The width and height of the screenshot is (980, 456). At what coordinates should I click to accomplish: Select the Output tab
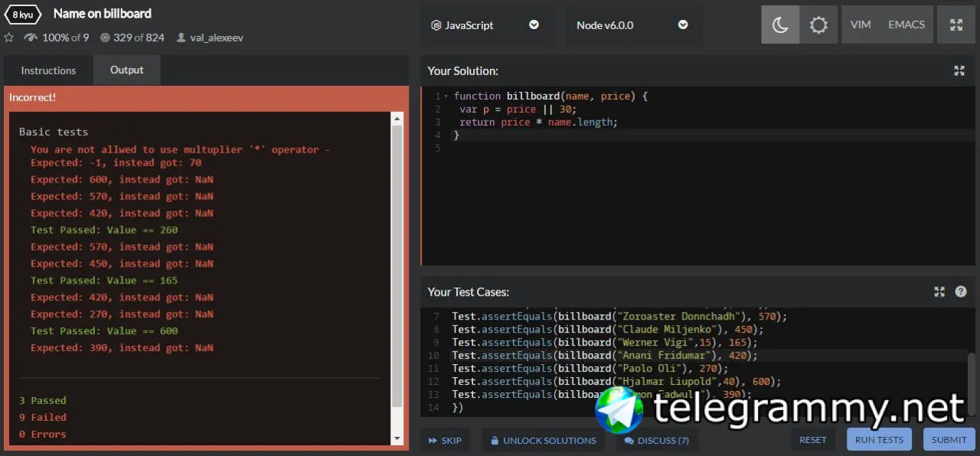(x=127, y=70)
